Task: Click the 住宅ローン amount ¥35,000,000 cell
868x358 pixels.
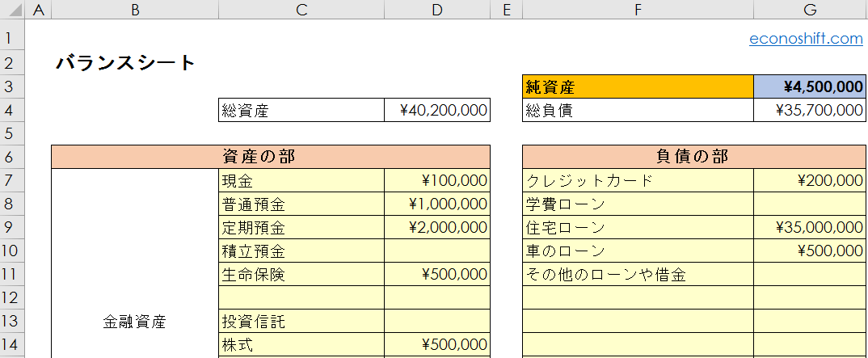Action: tap(810, 228)
